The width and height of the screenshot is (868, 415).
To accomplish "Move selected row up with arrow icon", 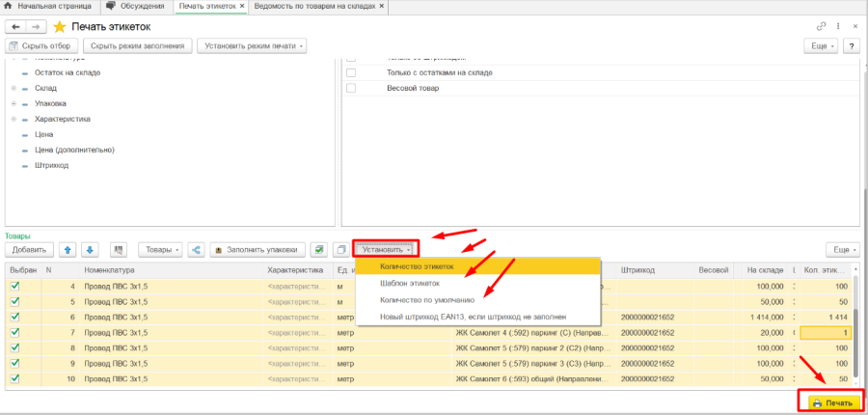I will point(68,249).
